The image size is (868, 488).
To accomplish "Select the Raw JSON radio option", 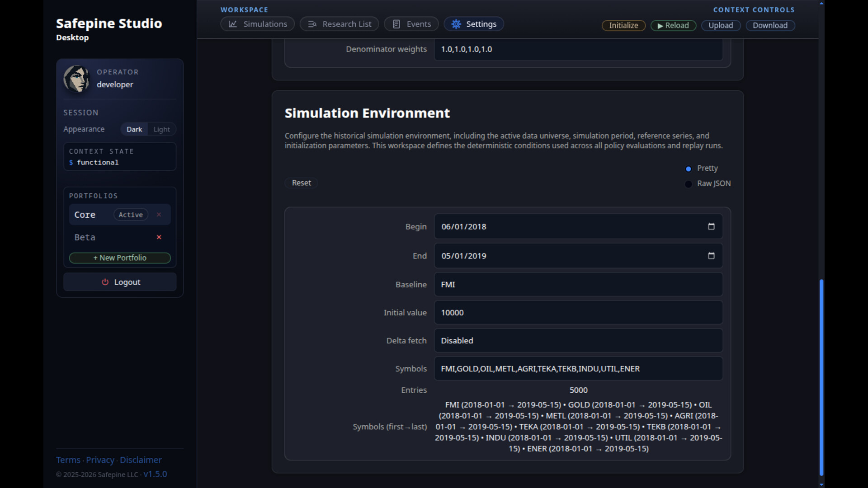I will (x=688, y=184).
